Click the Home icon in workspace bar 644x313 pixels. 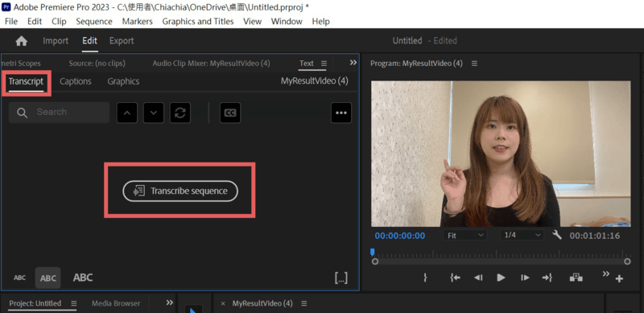coord(22,41)
